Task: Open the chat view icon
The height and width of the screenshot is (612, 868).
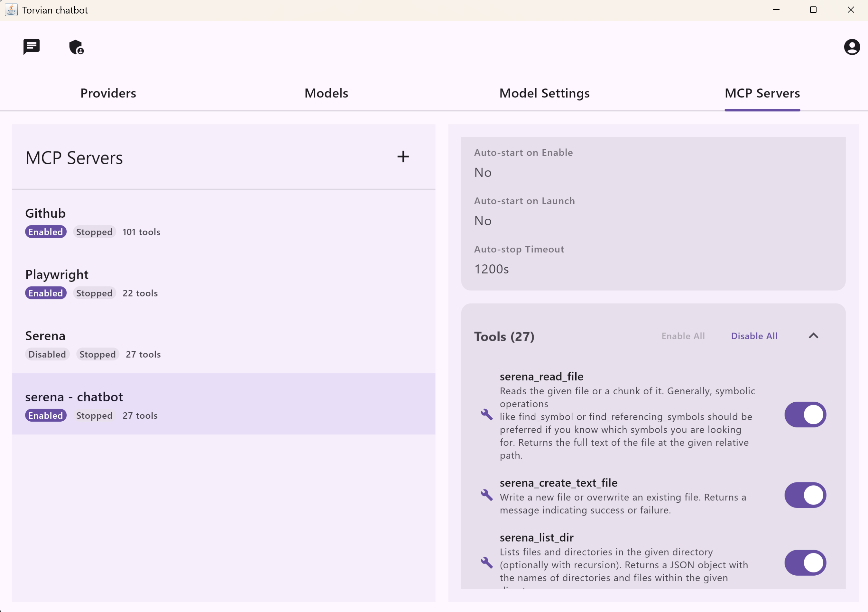Action: pyautogui.click(x=32, y=47)
